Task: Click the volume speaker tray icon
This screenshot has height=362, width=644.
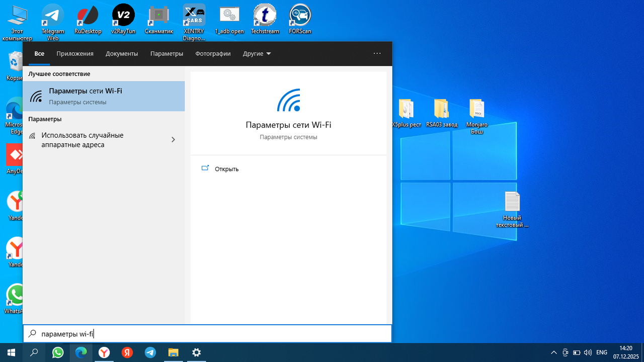Action: click(588, 352)
